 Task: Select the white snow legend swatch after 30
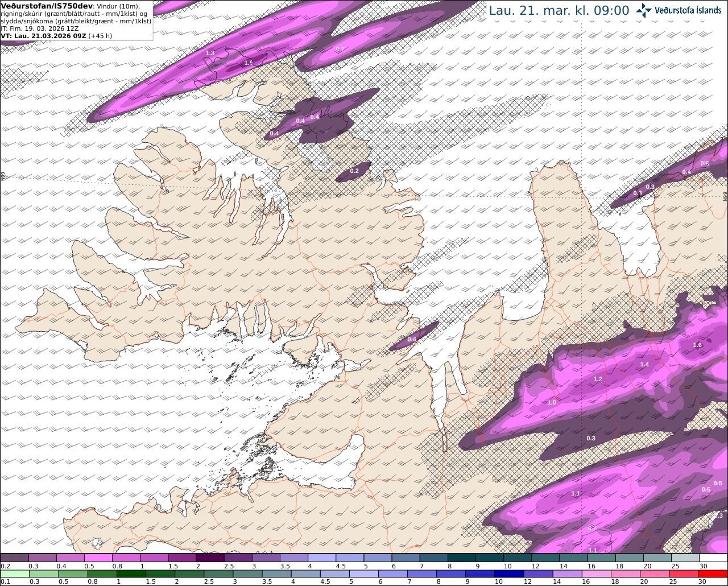point(713,558)
